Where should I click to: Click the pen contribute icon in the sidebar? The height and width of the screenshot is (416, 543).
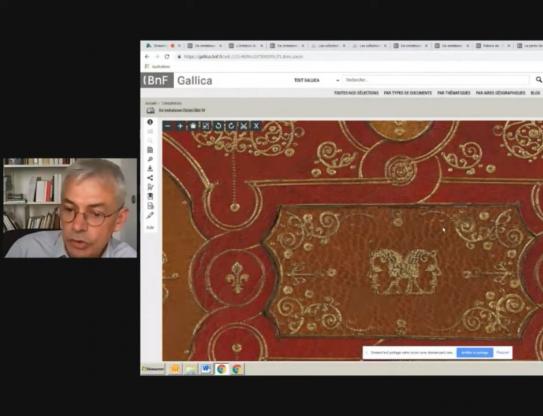point(150,215)
